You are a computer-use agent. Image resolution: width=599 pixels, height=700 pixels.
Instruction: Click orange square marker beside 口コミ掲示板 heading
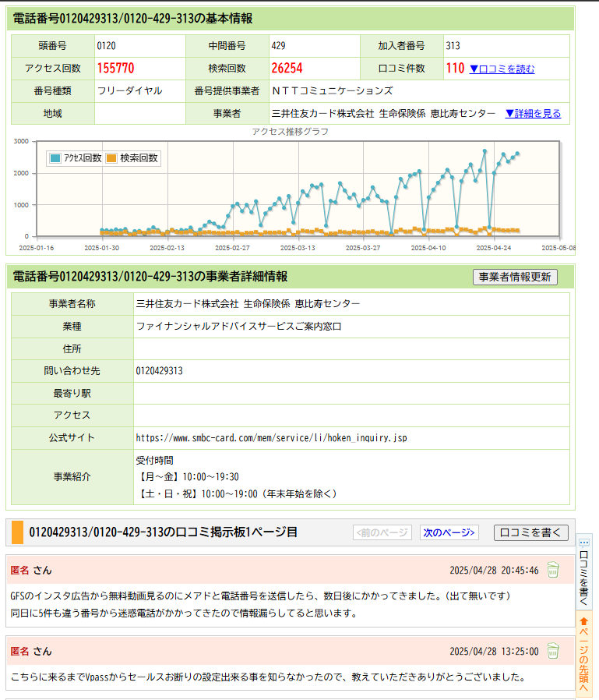click(17, 532)
